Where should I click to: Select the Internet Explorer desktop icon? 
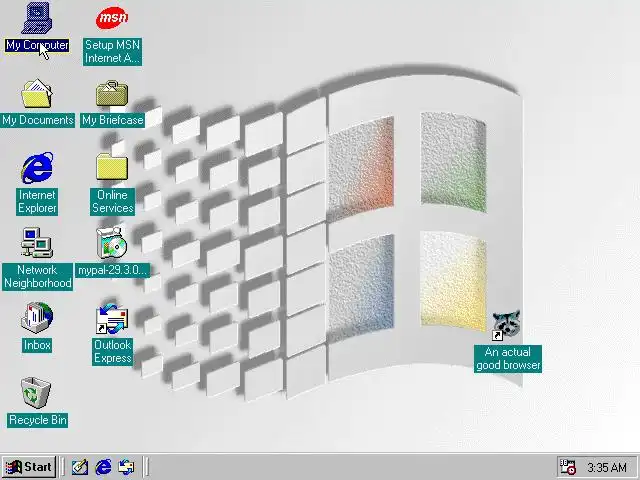[37, 168]
